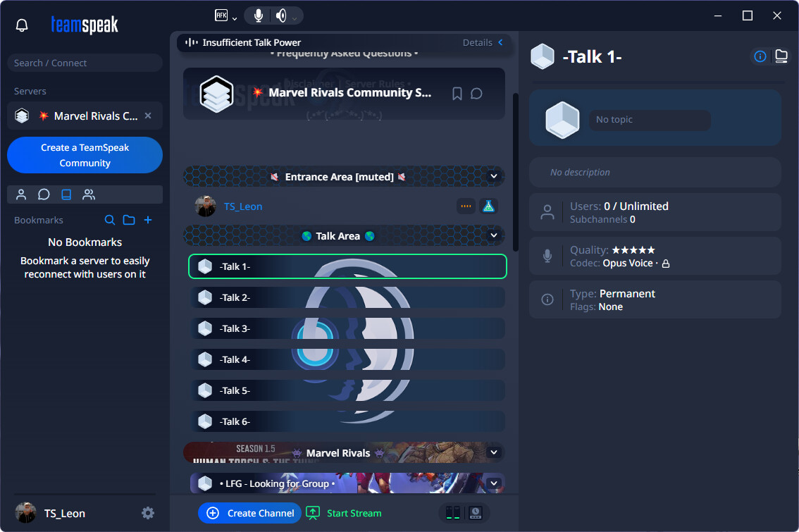This screenshot has width=799, height=532.
Task: Switch to the contacts tab in sidebar
Action: pos(21,194)
